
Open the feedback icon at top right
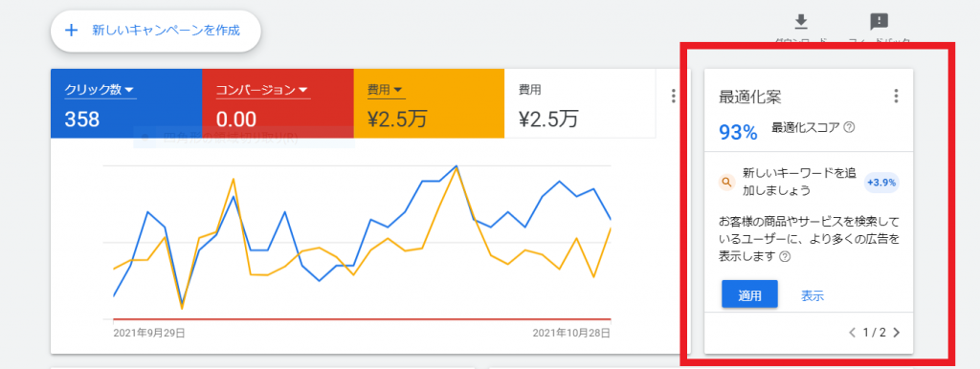tap(879, 22)
